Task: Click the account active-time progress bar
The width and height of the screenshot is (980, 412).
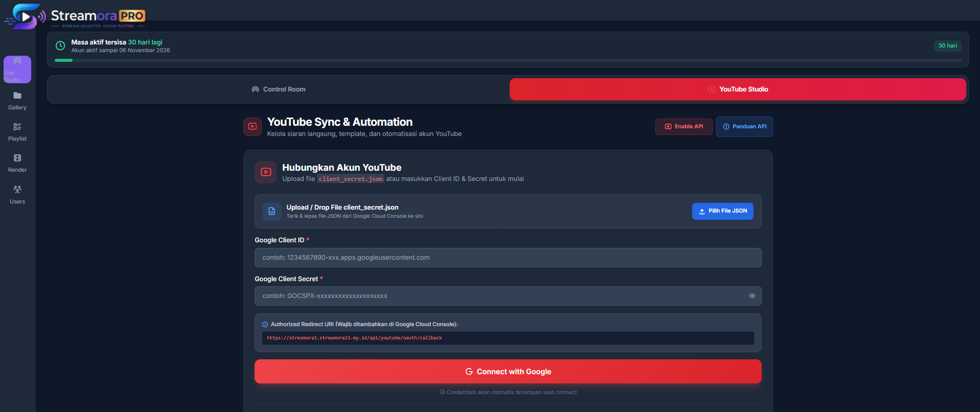Action: [508, 60]
